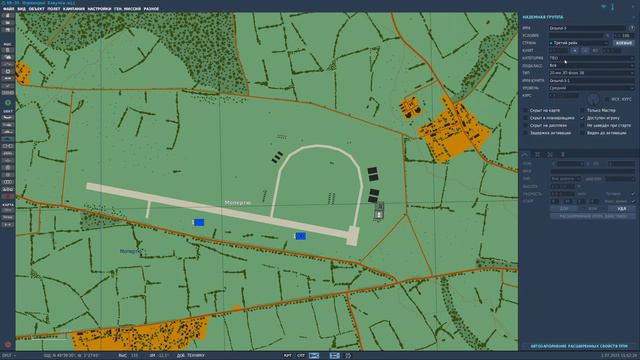Open the ГЕН. МИССИЙ menu

(127, 9)
